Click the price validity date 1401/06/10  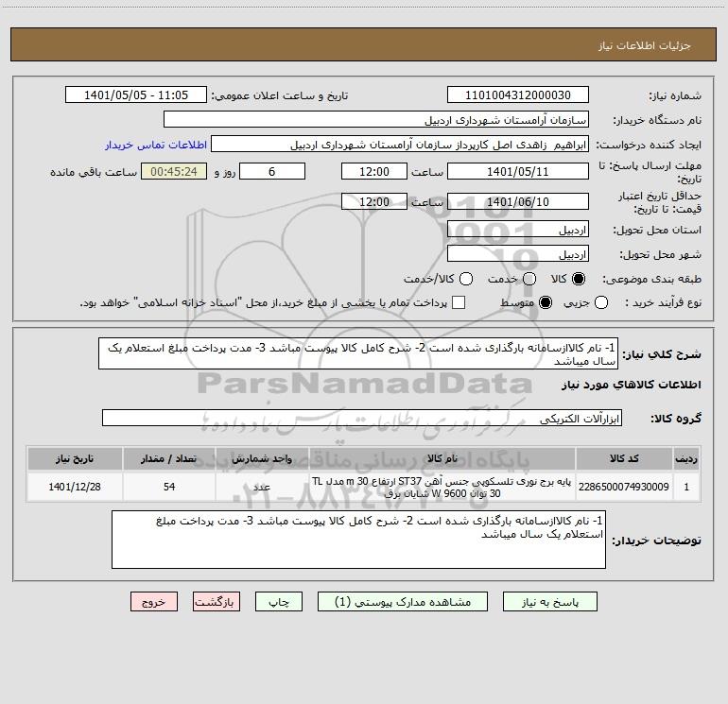518,202
